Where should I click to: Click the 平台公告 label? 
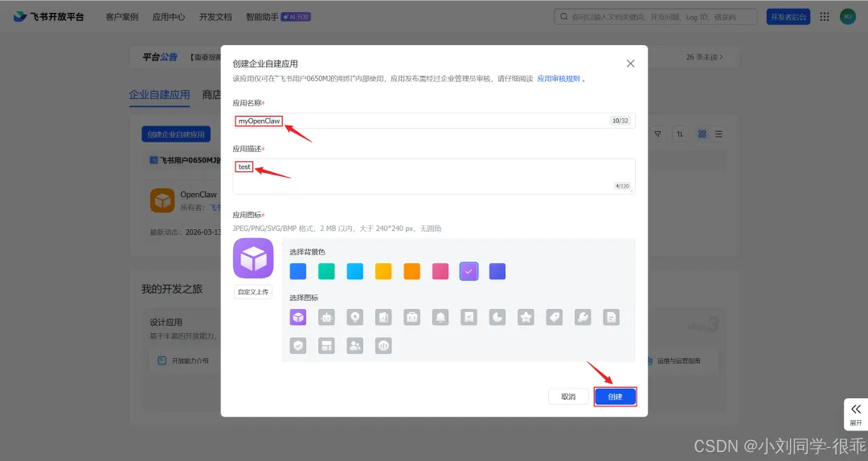159,57
